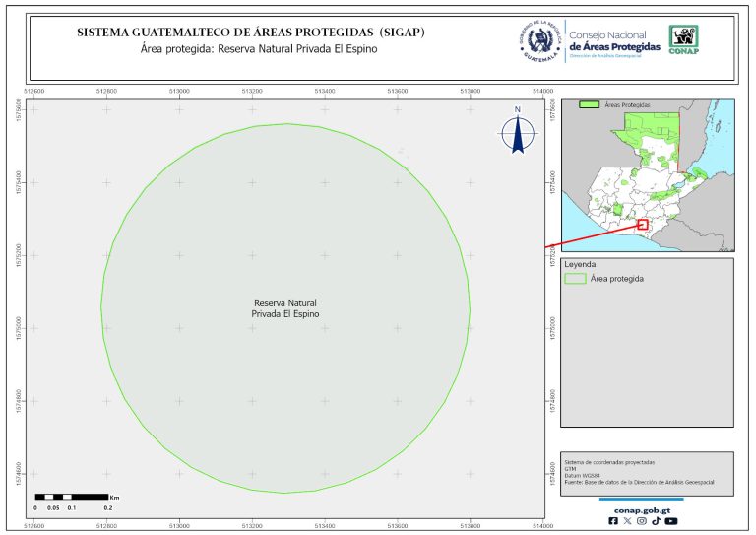756x535 pixels.
Task: Click the scale bar in kilometers
Action: [x=72, y=496]
